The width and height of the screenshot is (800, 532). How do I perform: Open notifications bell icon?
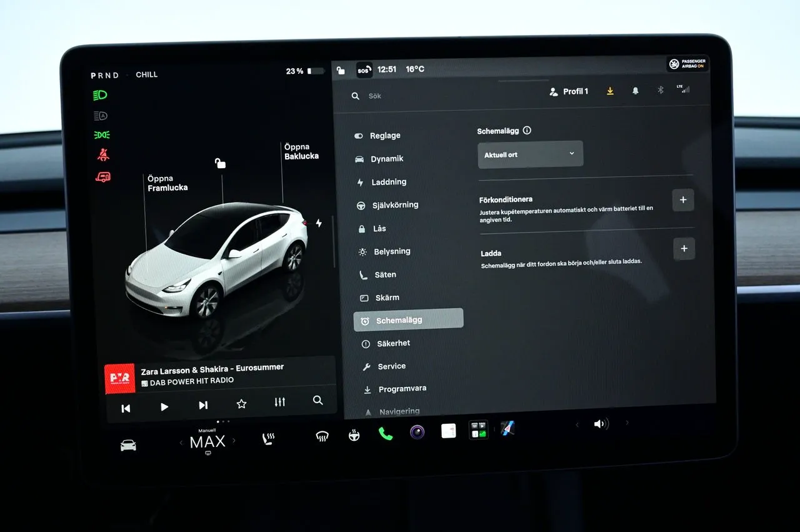tap(636, 91)
